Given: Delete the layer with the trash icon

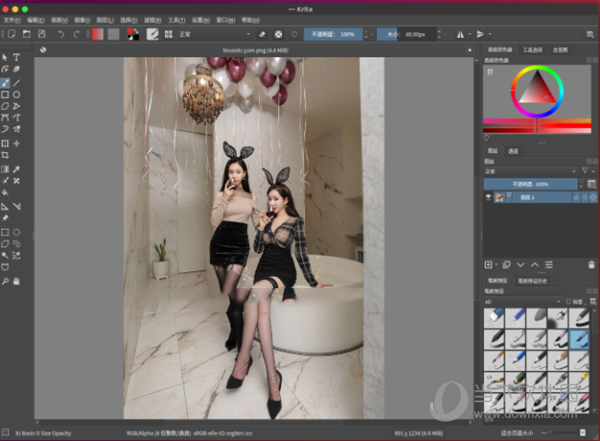Looking at the screenshot, I should 591,265.
